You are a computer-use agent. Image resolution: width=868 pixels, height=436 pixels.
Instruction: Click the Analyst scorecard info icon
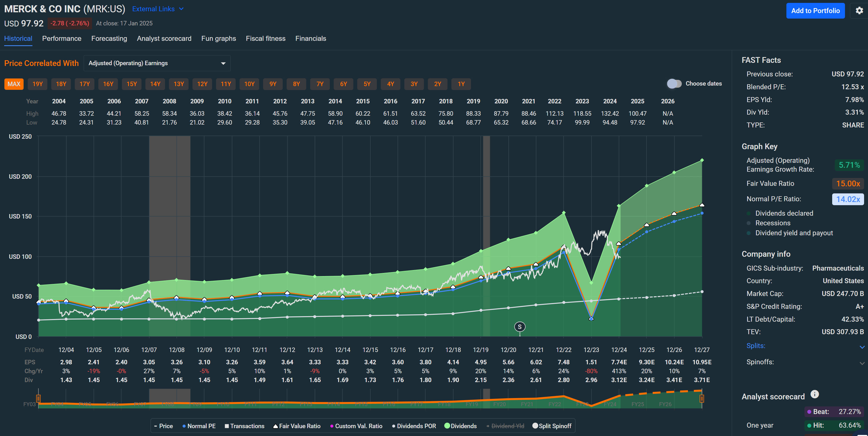pyautogui.click(x=815, y=394)
